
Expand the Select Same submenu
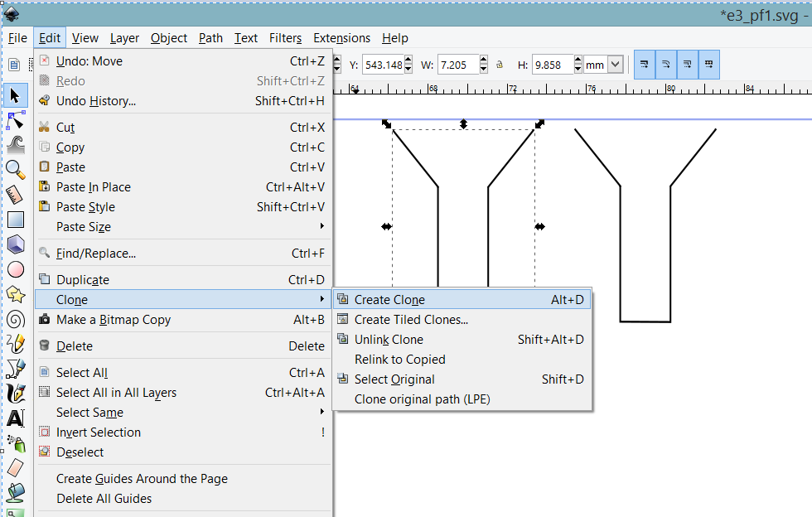pos(183,413)
